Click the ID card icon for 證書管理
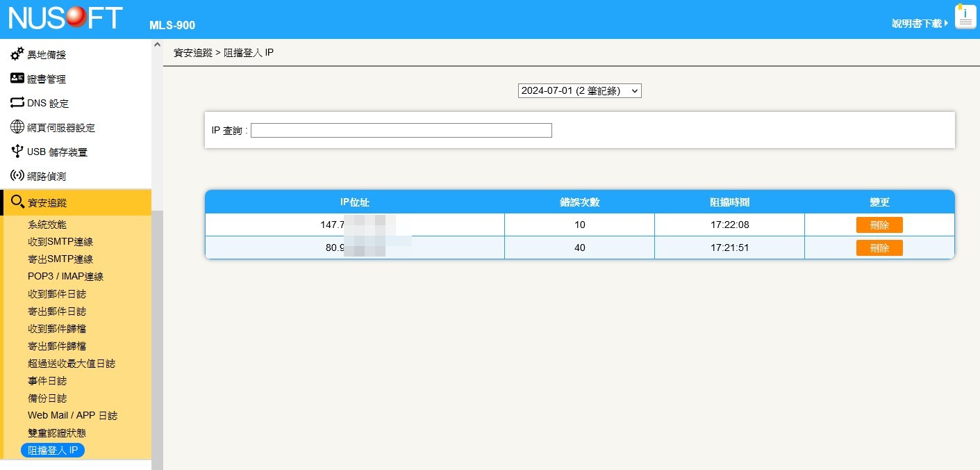 tap(17, 79)
